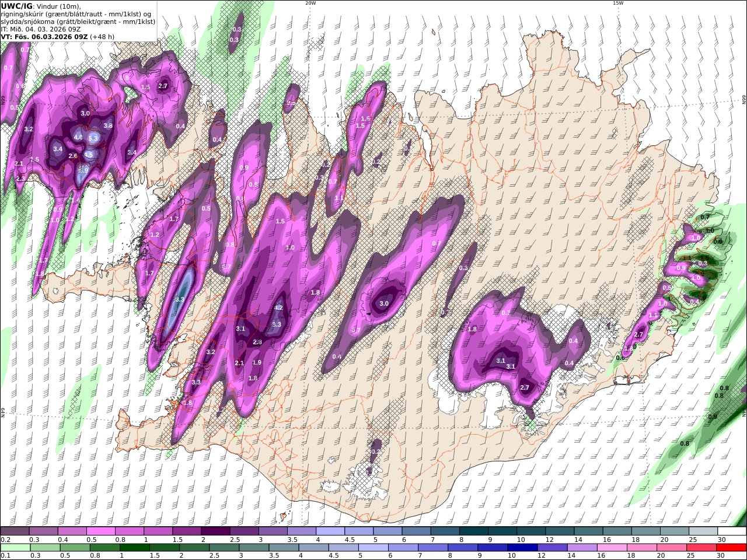The height and width of the screenshot is (560, 747).
Task: Click the upper legend swatch labeled 10
Action: click(531, 531)
